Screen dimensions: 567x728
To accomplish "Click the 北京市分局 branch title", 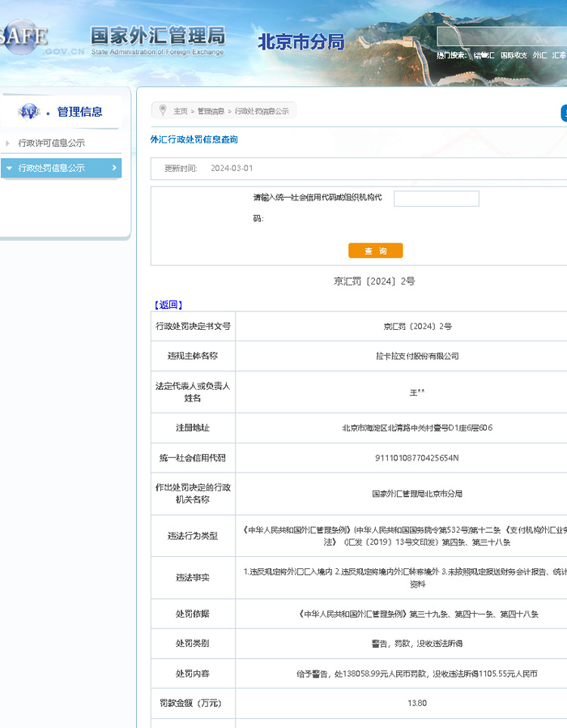I will [301, 41].
